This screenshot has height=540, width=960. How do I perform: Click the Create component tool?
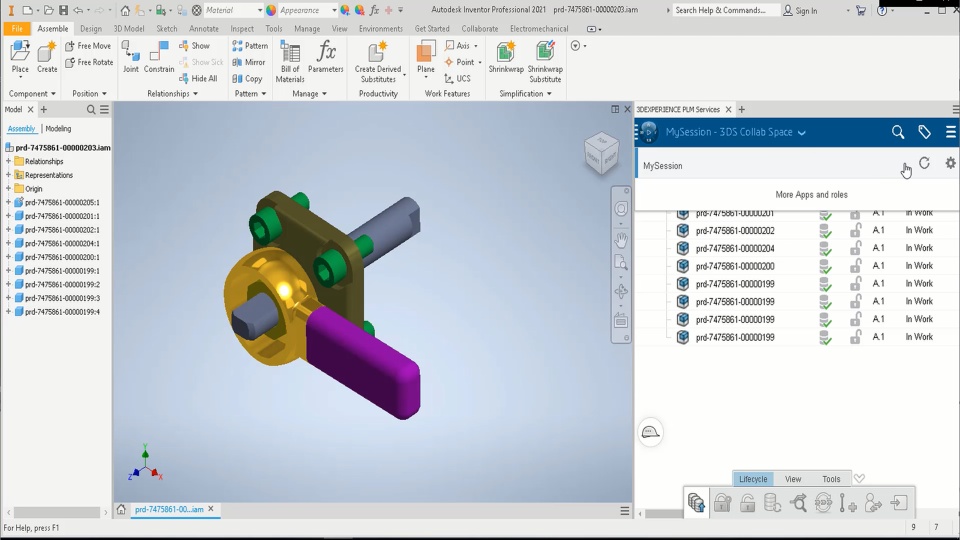click(x=47, y=58)
